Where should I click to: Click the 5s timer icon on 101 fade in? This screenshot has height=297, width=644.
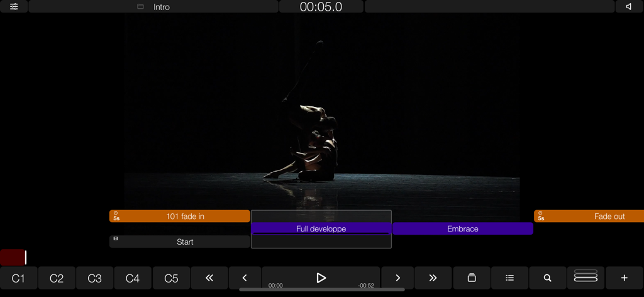coord(116,216)
